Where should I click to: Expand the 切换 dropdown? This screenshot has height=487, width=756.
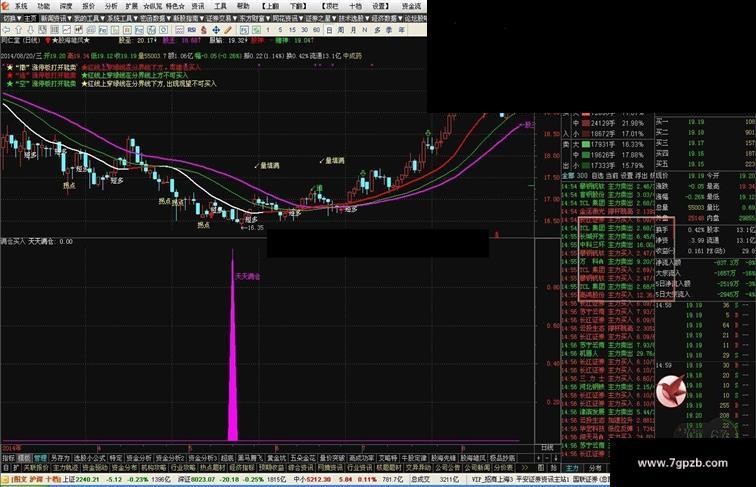12,18
